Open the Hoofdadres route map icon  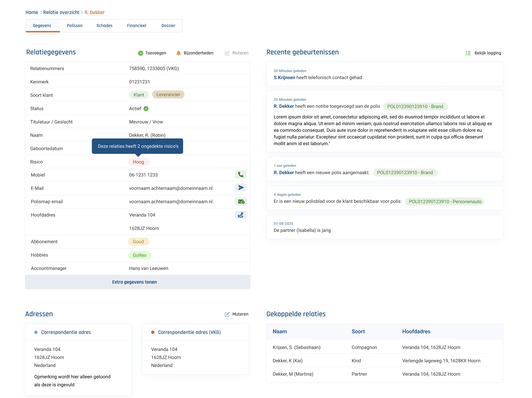pos(240,215)
